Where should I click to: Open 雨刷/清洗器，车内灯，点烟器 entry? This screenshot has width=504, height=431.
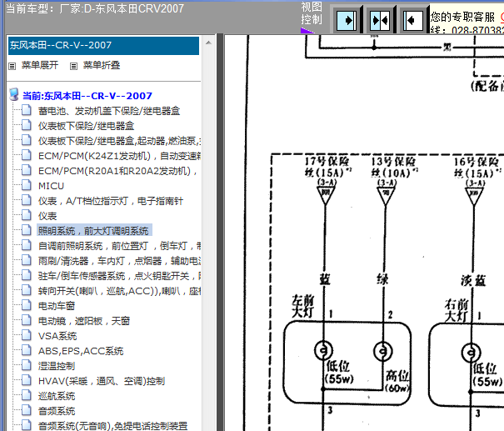120,261
